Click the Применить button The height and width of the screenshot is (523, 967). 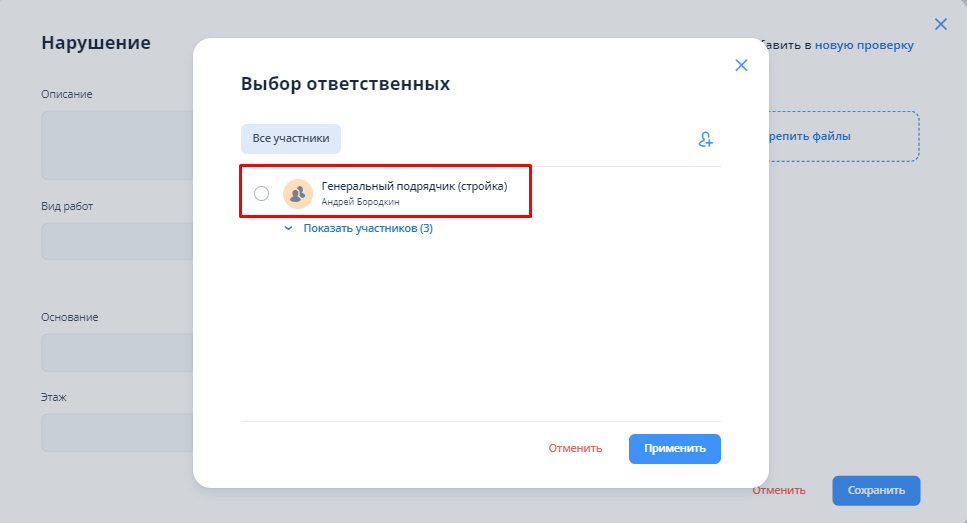tap(674, 449)
